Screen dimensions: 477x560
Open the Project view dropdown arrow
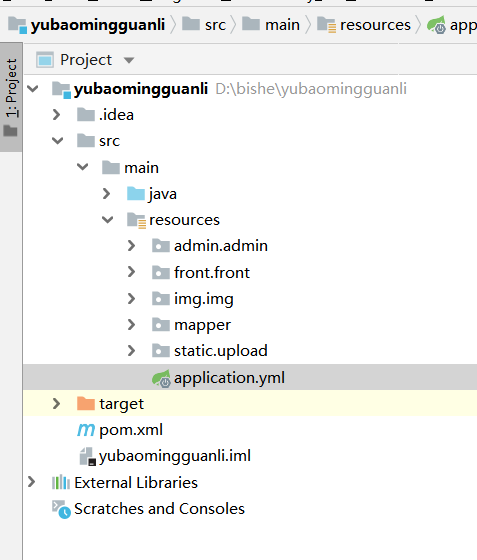tap(129, 60)
